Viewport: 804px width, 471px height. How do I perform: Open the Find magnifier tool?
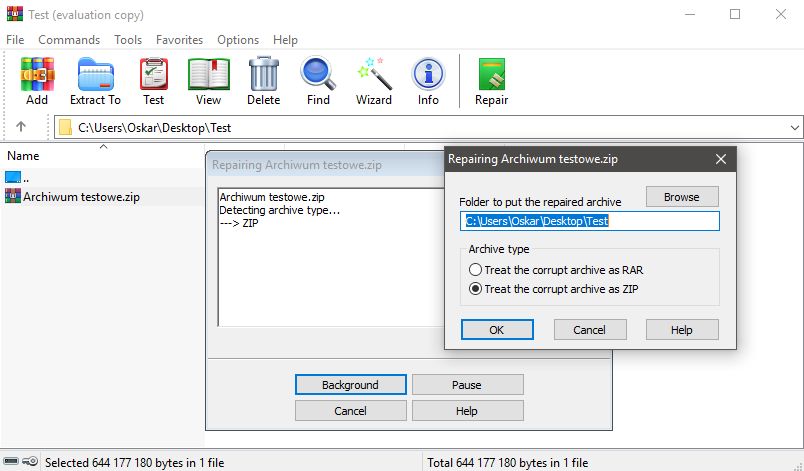coord(318,81)
